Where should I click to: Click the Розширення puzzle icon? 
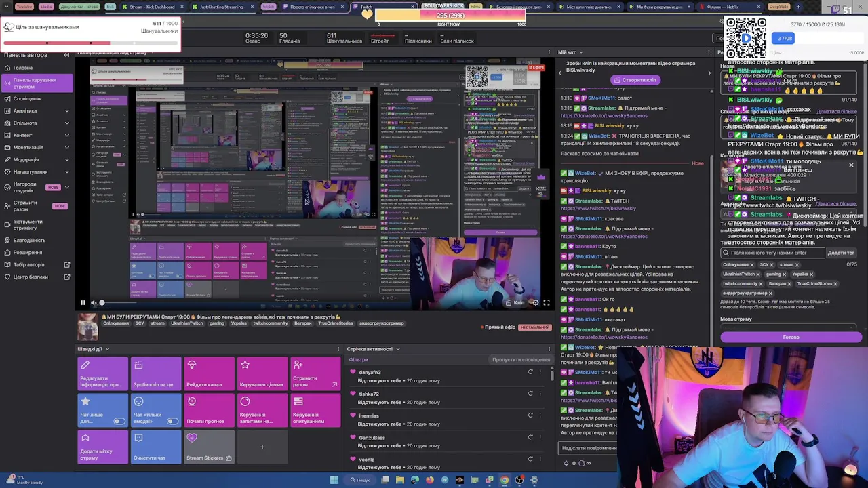(7, 253)
